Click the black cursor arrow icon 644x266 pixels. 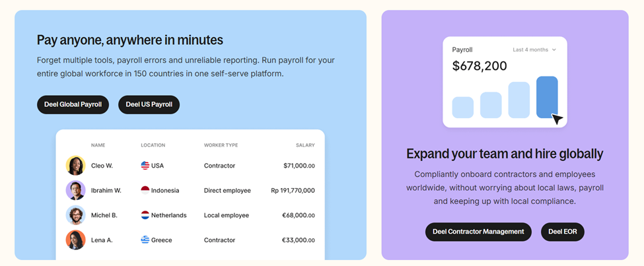(x=557, y=119)
